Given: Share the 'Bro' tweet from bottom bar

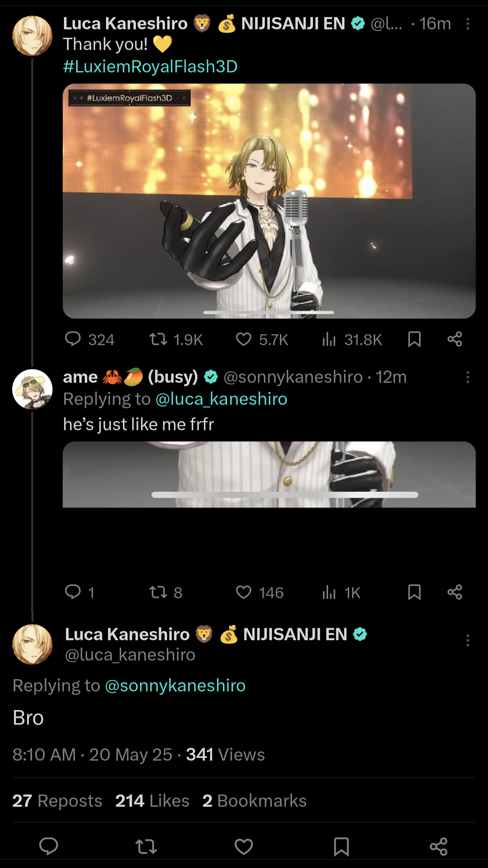Looking at the screenshot, I should click(x=439, y=846).
